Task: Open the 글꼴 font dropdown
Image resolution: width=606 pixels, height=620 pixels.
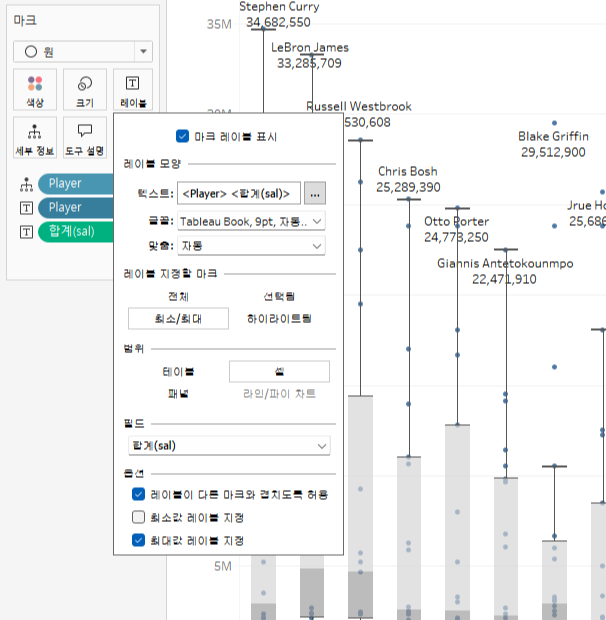Action: [x=251, y=221]
